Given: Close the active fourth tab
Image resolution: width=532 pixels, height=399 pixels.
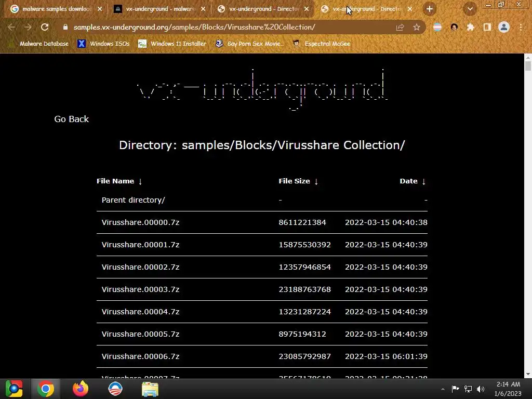Looking at the screenshot, I should (410, 9).
